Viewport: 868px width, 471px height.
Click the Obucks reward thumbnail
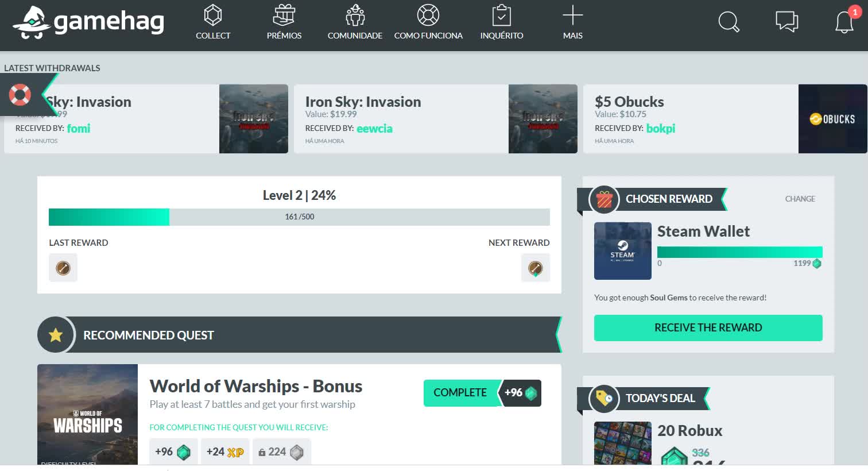coord(832,119)
